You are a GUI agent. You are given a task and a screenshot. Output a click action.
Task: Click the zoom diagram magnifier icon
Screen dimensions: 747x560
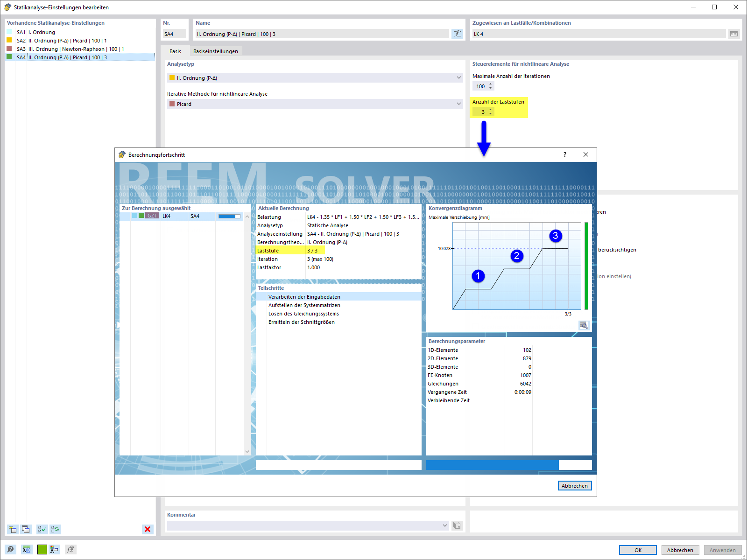coord(584,325)
